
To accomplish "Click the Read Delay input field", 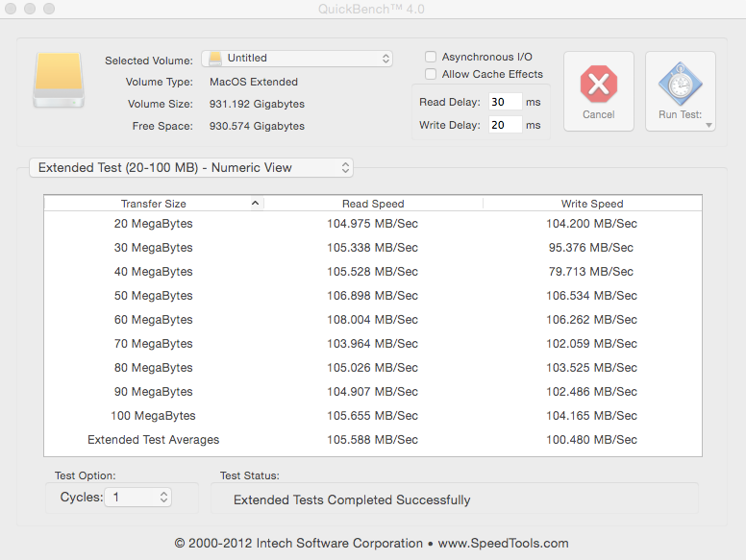I will [505, 102].
